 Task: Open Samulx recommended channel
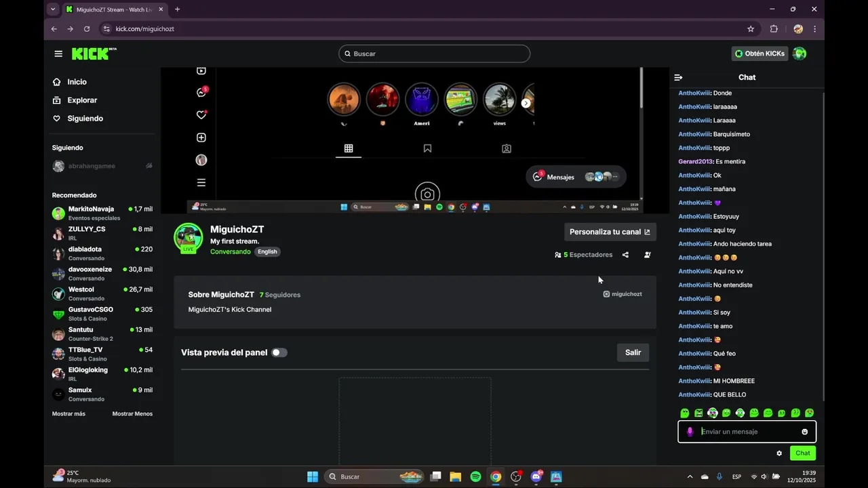click(102, 394)
